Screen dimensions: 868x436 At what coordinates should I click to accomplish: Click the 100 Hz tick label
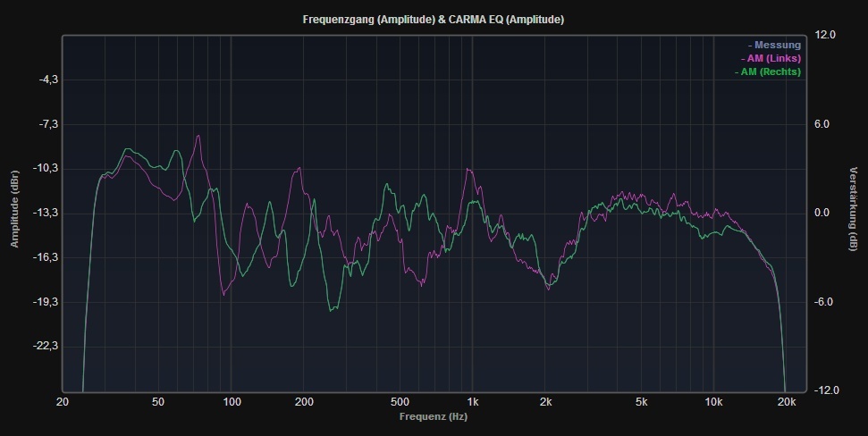[232, 402]
